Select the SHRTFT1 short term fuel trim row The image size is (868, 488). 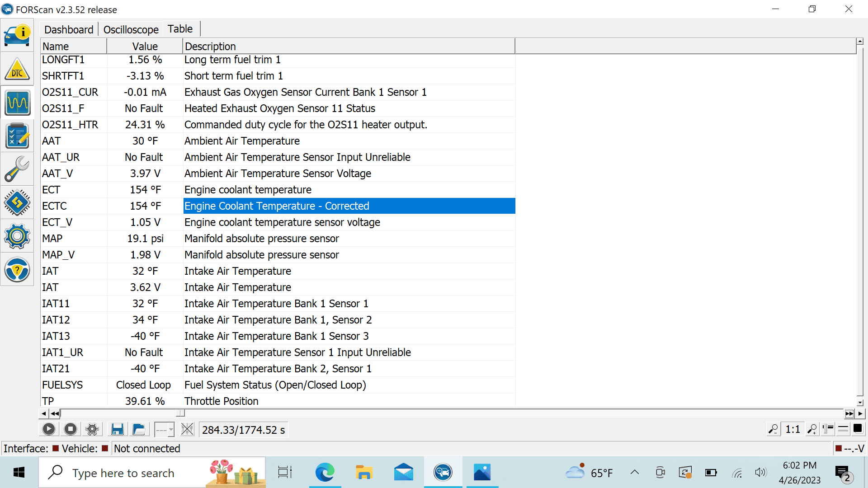tap(278, 76)
